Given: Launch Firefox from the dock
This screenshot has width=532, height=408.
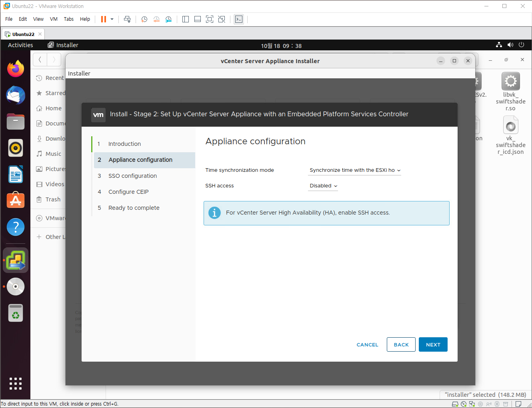Looking at the screenshot, I should 16,69.
